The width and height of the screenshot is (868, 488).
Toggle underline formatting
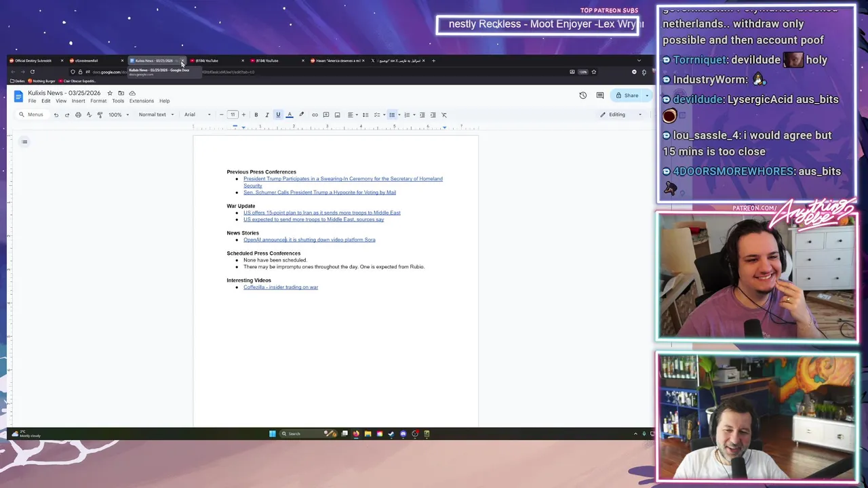coord(278,115)
